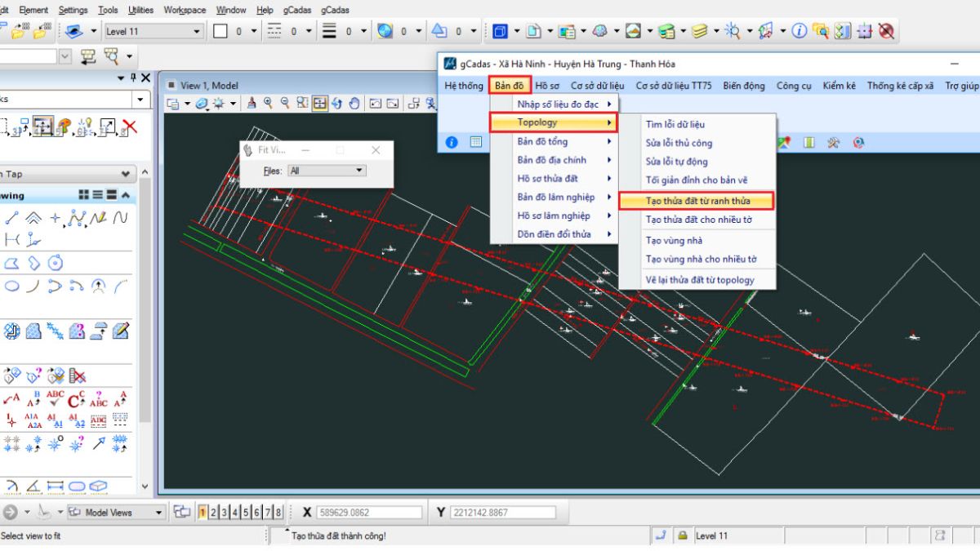The image size is (980, 551).
Task: Click the View Next icon
Action: point(393,104)
